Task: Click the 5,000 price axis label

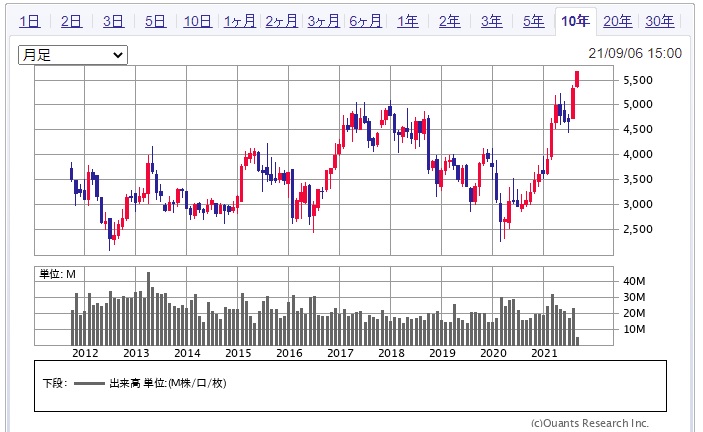Action: click(x=638, y=104)
